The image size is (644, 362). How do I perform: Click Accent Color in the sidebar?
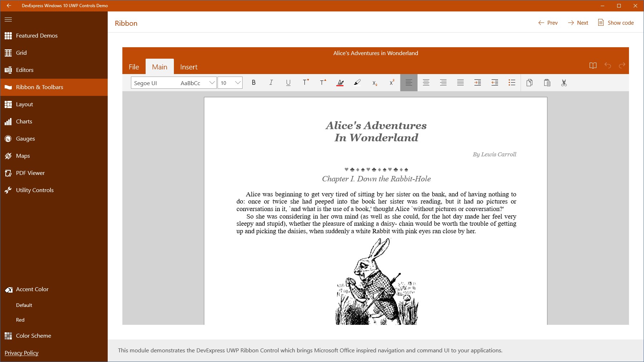(x=54, y=289)
